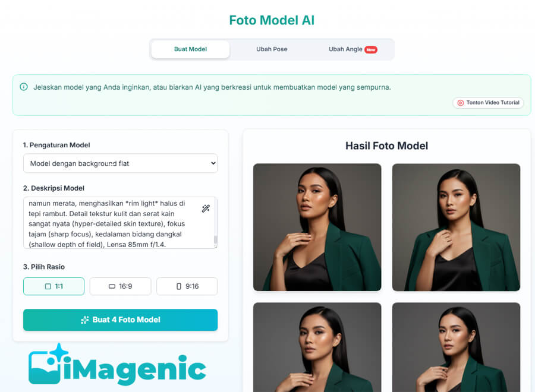Open the Tonton Video Tutorial link
The width and height of the screenshot is (535, 392).
point(488,103)
